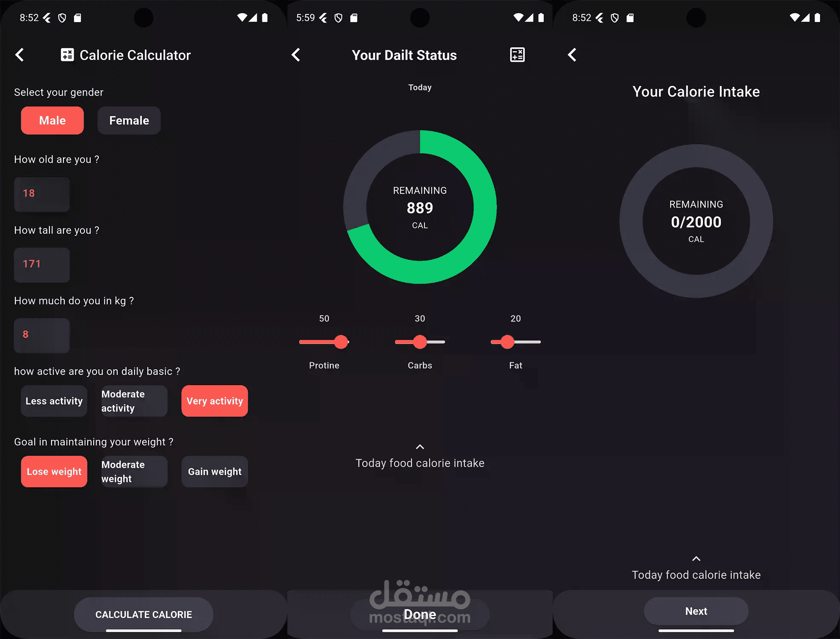Select the Male gender option
Viewport: 840px width, 639px height.
52,121
